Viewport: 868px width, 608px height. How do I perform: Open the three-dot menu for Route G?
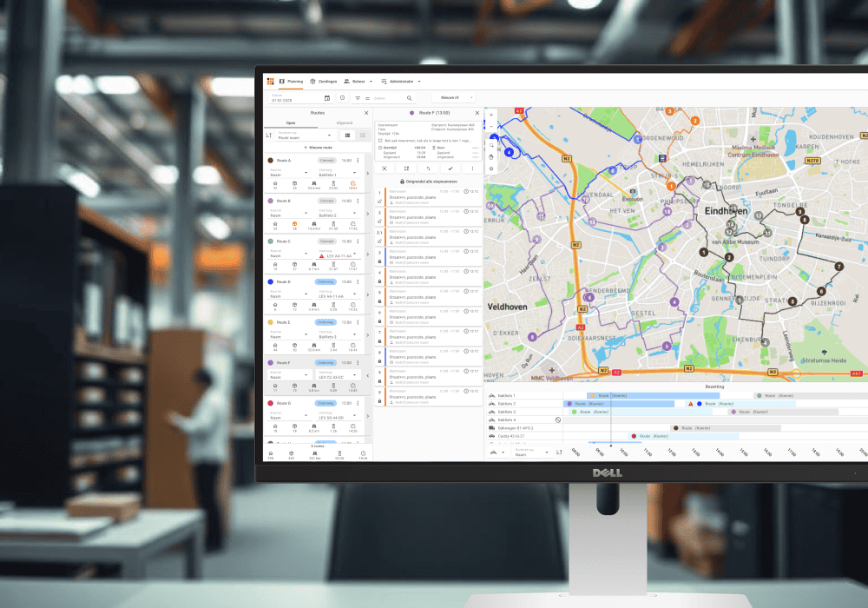[358, 403]
